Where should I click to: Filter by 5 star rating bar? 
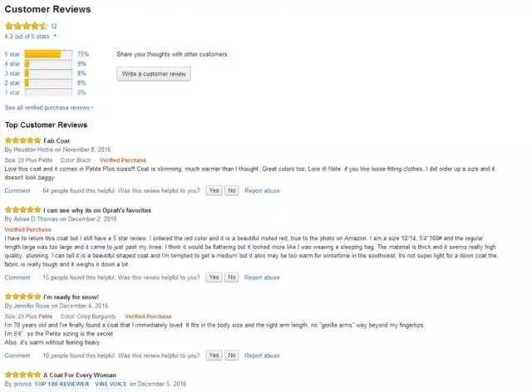[43, 54]
